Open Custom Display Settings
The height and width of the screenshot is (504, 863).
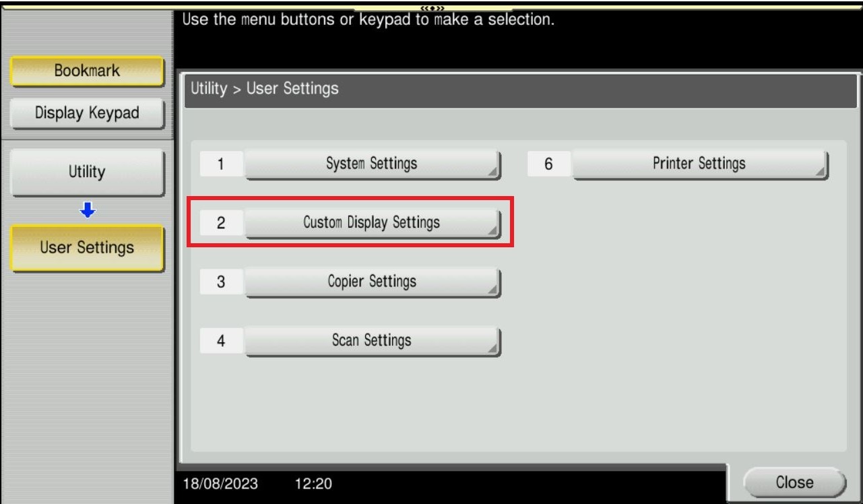(x=373, y=223)
